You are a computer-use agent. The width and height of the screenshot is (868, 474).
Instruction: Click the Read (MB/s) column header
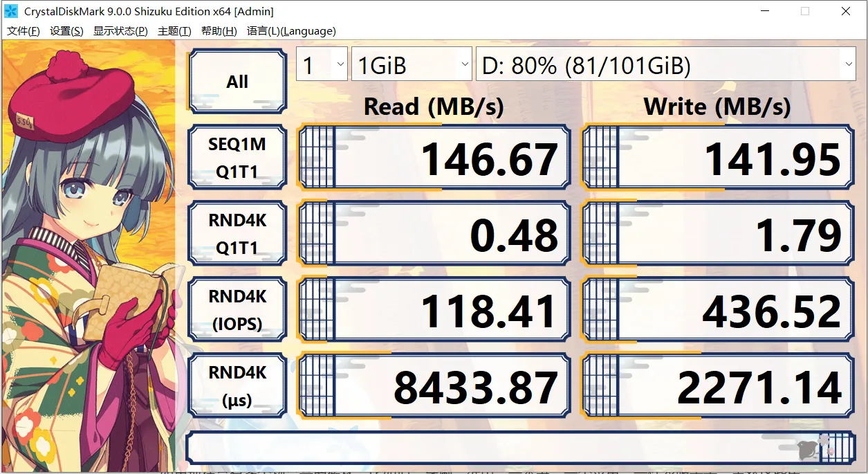pyautogui.click(x=434, y=107)
